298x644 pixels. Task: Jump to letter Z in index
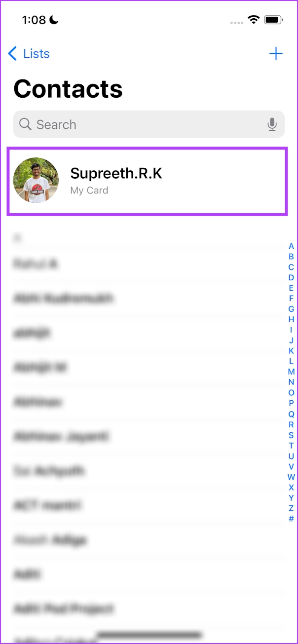point(291,508)
